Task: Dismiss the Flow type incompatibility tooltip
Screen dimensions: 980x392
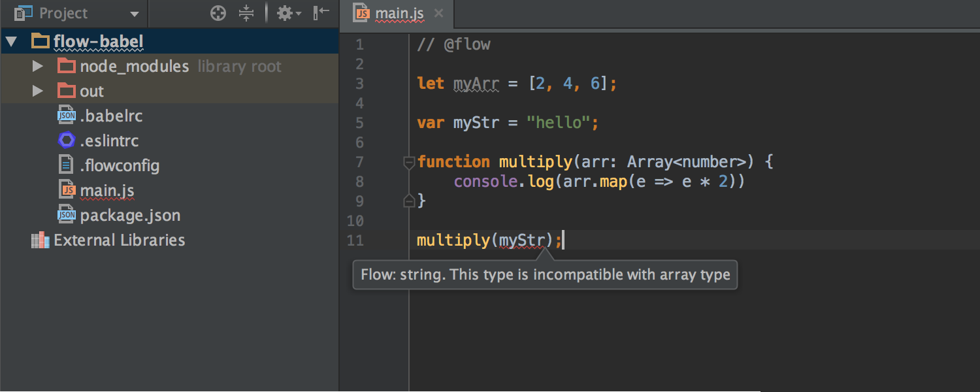Action: pyautogui.click(x=545, y=274)
